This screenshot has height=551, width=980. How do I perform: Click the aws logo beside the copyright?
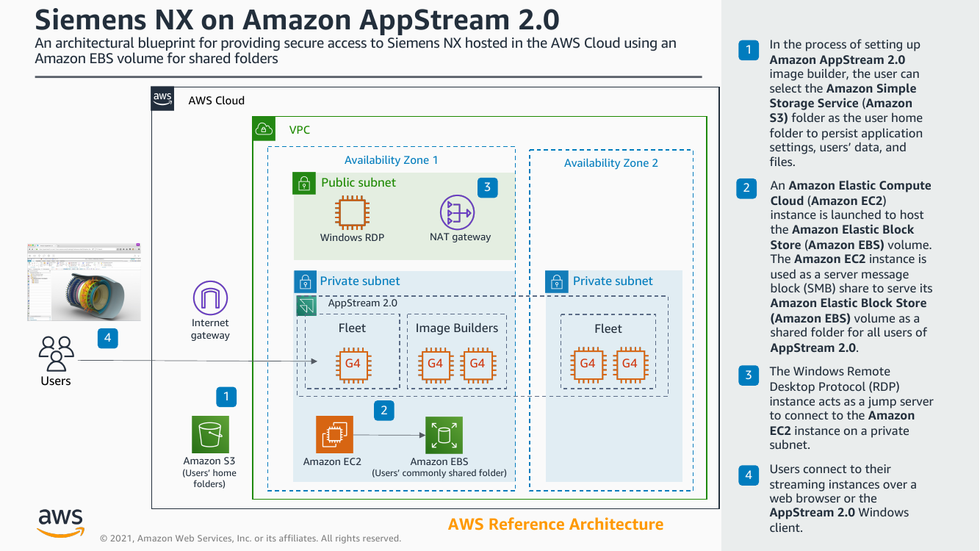[61, 522]
